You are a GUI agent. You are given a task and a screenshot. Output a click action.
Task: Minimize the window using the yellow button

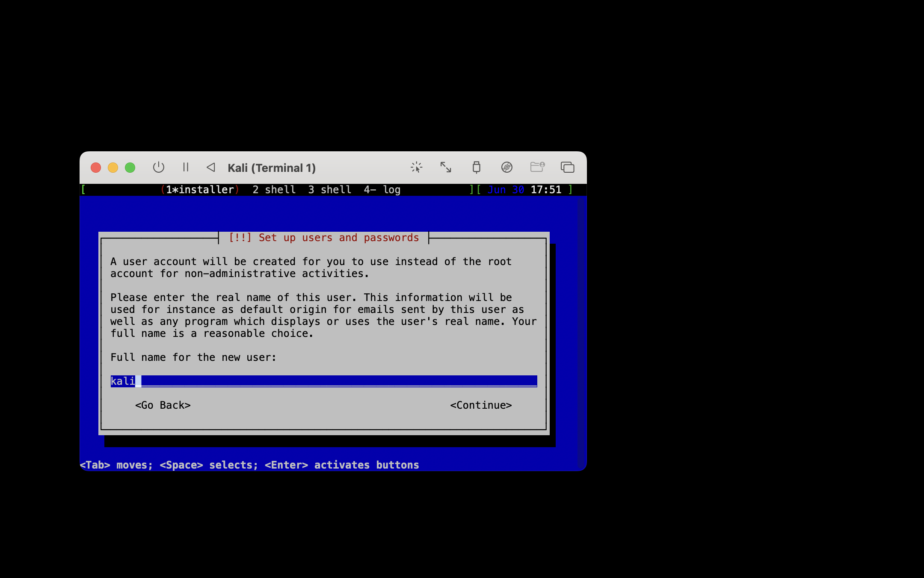point(113,168)
